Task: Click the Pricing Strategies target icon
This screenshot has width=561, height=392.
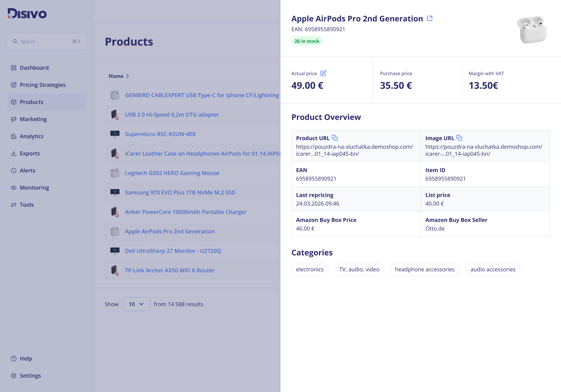Action: pyautogui.click(x=14, y=85)
